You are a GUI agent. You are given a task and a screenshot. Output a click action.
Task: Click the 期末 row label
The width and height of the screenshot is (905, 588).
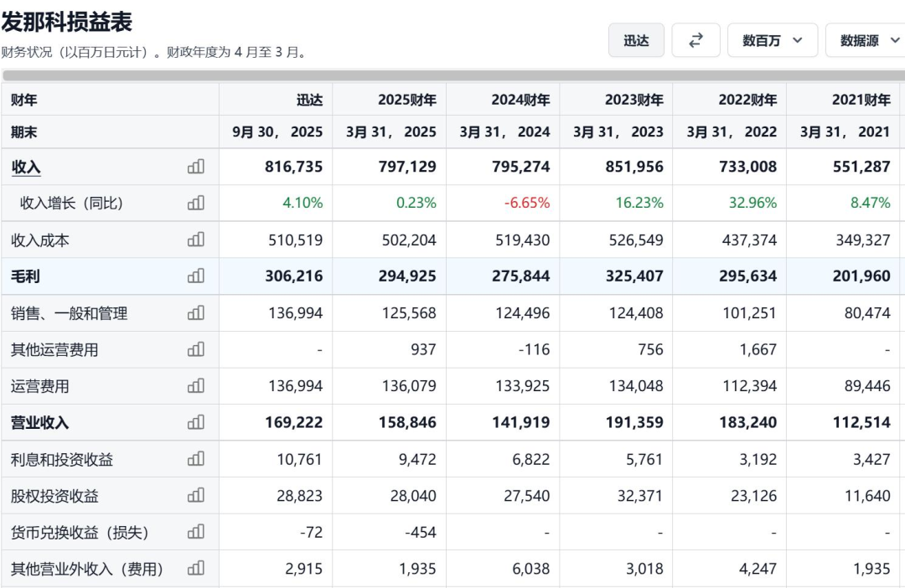click(x=23, y=132)
